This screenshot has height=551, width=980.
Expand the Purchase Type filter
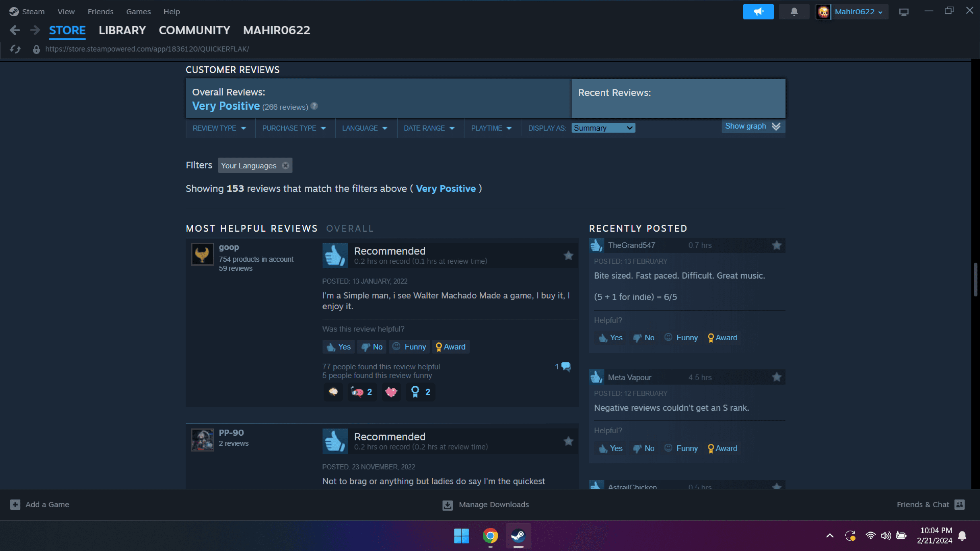[x=294, y=128]
